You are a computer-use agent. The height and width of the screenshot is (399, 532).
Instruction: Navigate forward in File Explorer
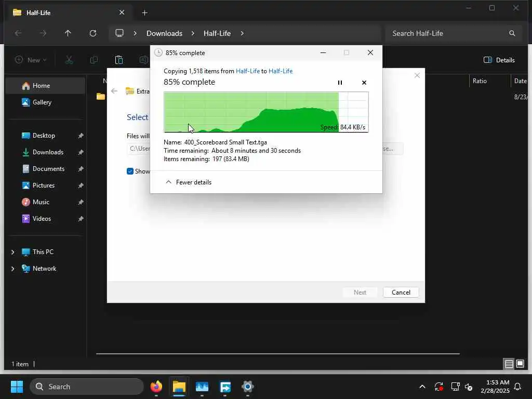(x=43, y=33)
